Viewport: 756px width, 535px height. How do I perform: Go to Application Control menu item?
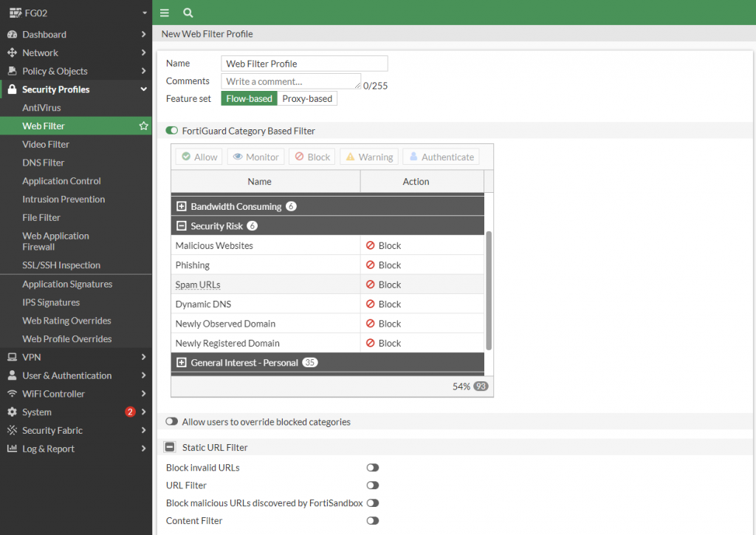pos(61,181)
